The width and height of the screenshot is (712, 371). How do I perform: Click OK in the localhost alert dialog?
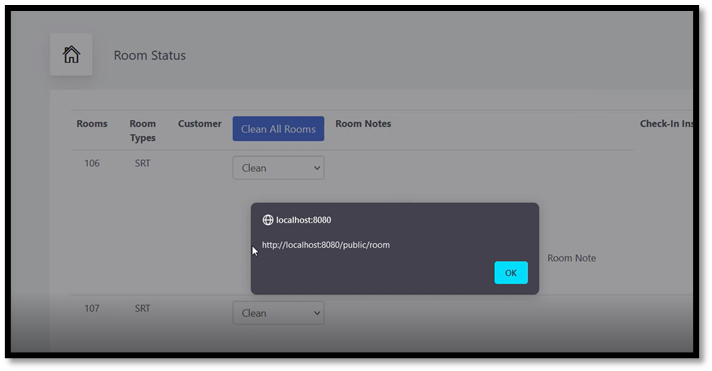pos(511,272)
